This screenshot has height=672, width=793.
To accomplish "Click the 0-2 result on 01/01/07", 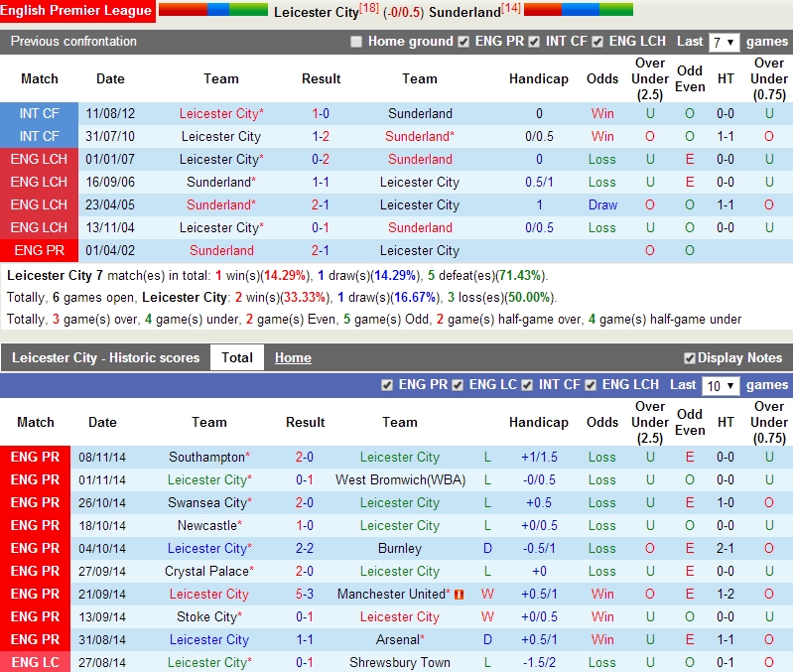I will (321, 159).
